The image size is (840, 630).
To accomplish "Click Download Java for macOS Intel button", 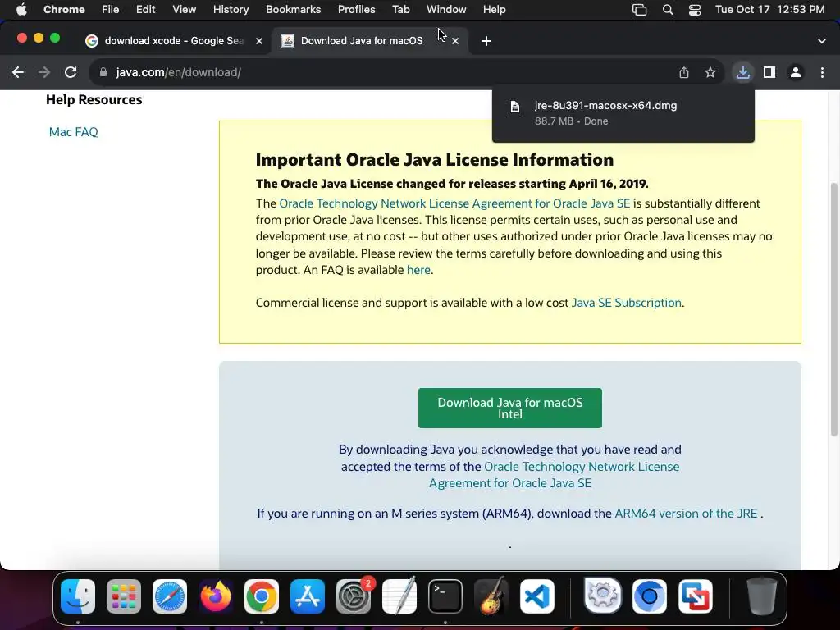I will pyautogui.click(x=510, y=409).
